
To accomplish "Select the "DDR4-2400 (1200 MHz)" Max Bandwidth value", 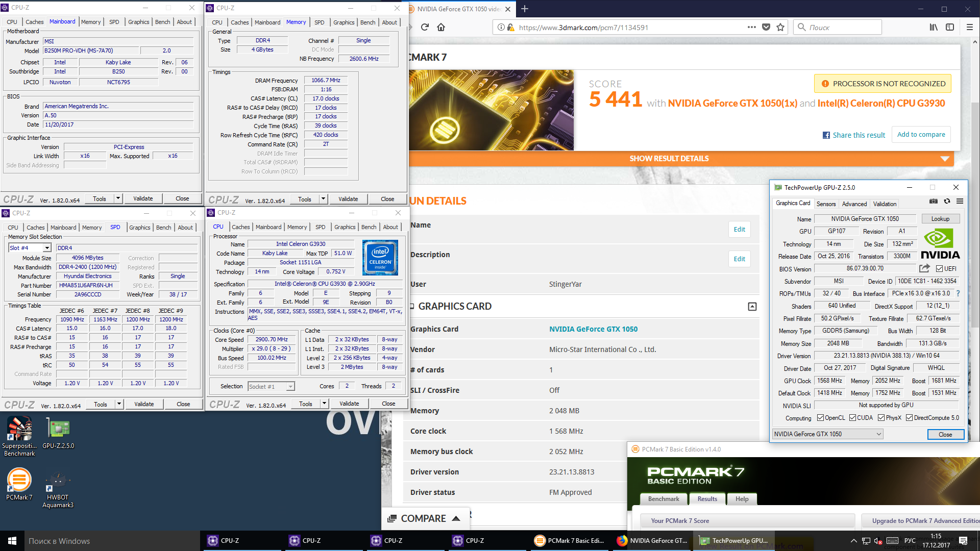I will tap(87, 267).
